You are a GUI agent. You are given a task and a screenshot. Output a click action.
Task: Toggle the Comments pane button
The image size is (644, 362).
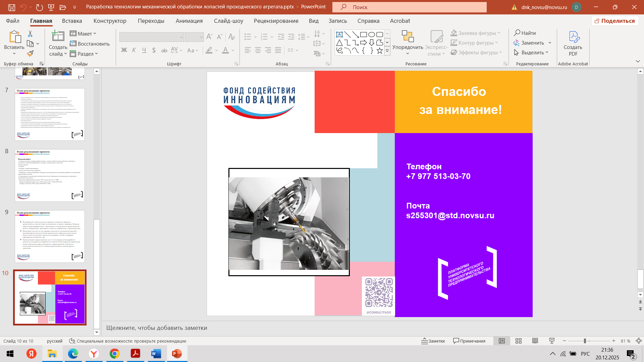click(469, 341)
